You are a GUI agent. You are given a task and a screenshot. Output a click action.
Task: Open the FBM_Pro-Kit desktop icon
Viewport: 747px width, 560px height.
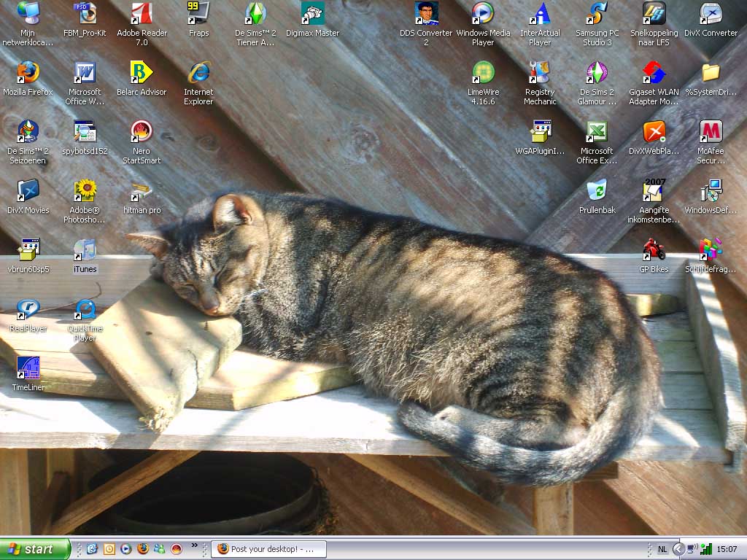tap(85, 20)
